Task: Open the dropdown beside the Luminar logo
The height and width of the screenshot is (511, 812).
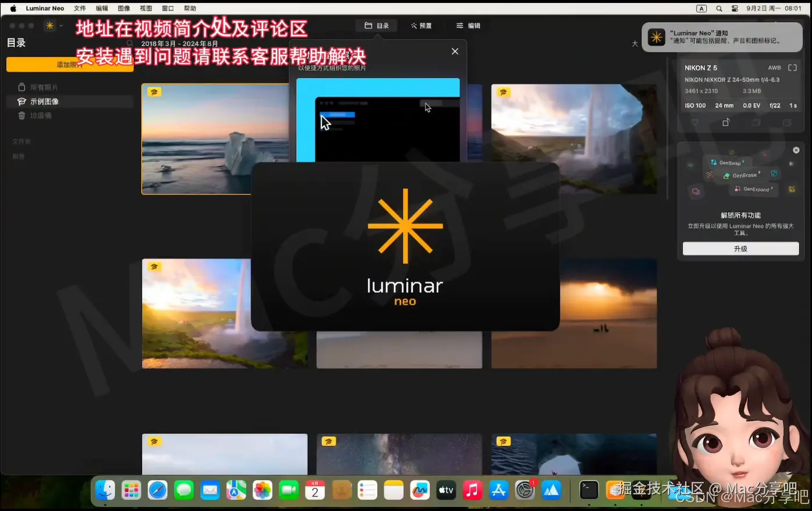Action: click(60, 25)
